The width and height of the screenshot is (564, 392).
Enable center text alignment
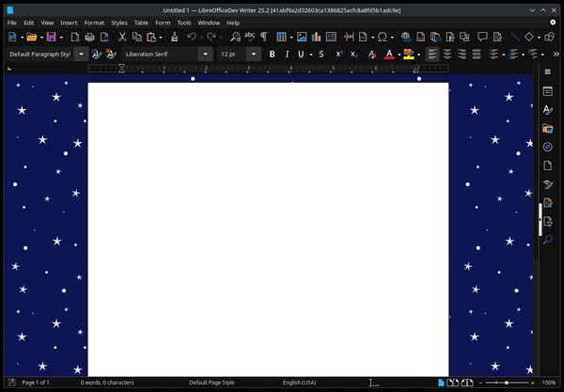tap(446, 55)
